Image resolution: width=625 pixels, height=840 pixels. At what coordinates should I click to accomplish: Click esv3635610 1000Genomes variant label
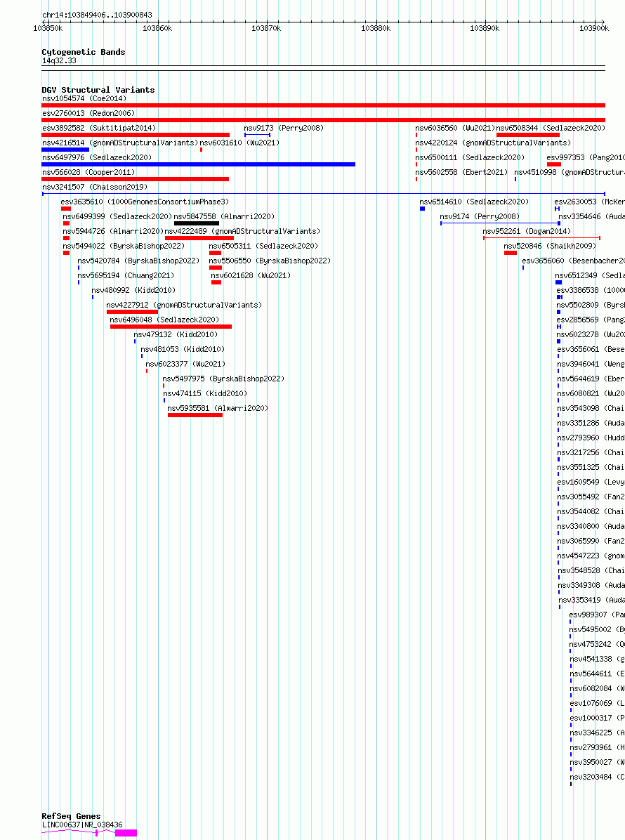[145, 202]
